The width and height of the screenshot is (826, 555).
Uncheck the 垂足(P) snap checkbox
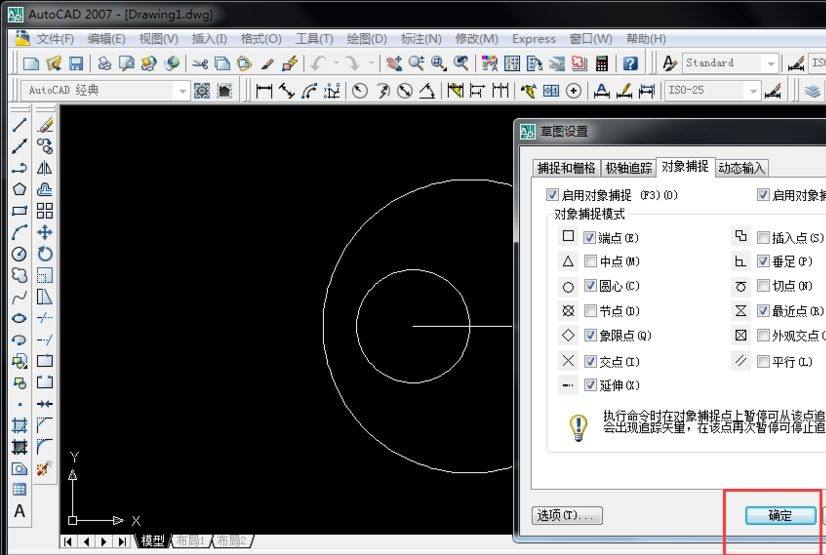point(763,261)
